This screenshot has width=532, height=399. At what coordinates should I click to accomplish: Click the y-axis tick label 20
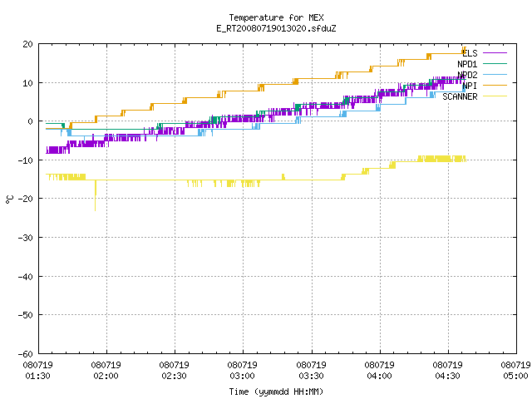coord(27,44)
